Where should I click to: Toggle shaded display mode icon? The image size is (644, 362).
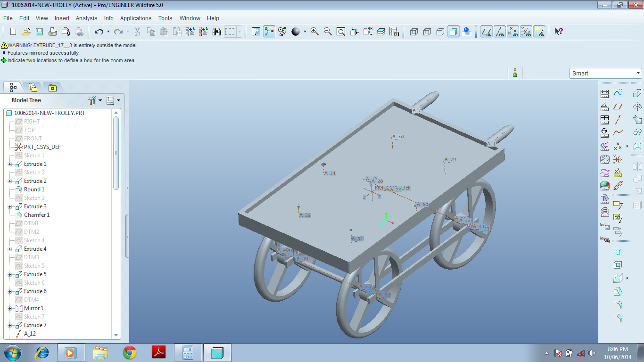pos(454,32)
